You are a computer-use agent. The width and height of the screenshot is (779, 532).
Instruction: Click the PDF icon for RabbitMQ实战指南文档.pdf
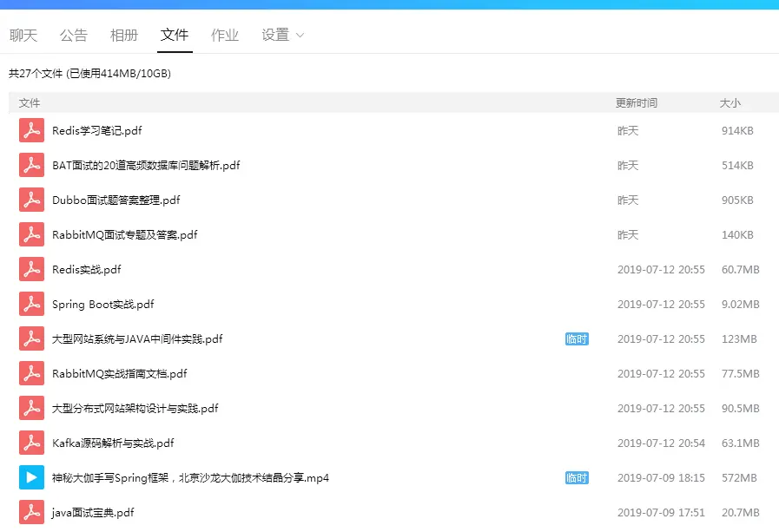tap(31, 373)
